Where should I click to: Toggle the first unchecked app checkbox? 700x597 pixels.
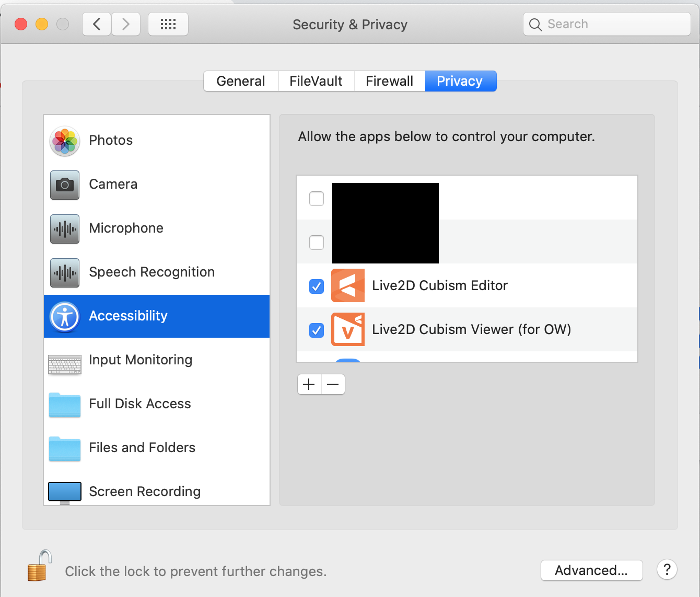click(x=317, y=199)
